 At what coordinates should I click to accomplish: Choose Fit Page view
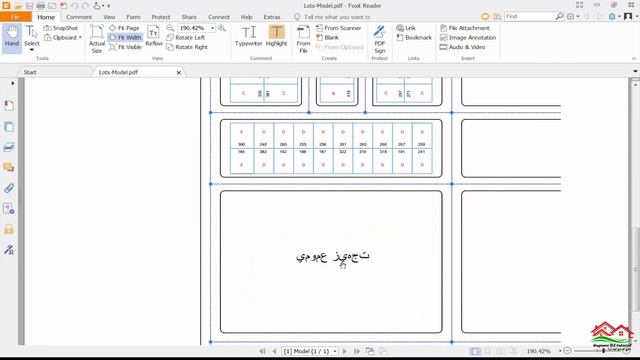click(x=124, y=28)
